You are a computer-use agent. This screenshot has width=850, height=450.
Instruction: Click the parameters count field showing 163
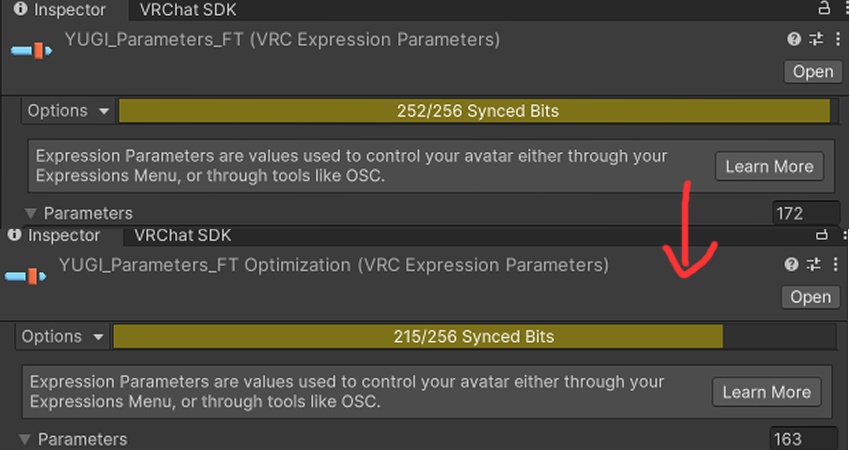click(x=803, y=439)
